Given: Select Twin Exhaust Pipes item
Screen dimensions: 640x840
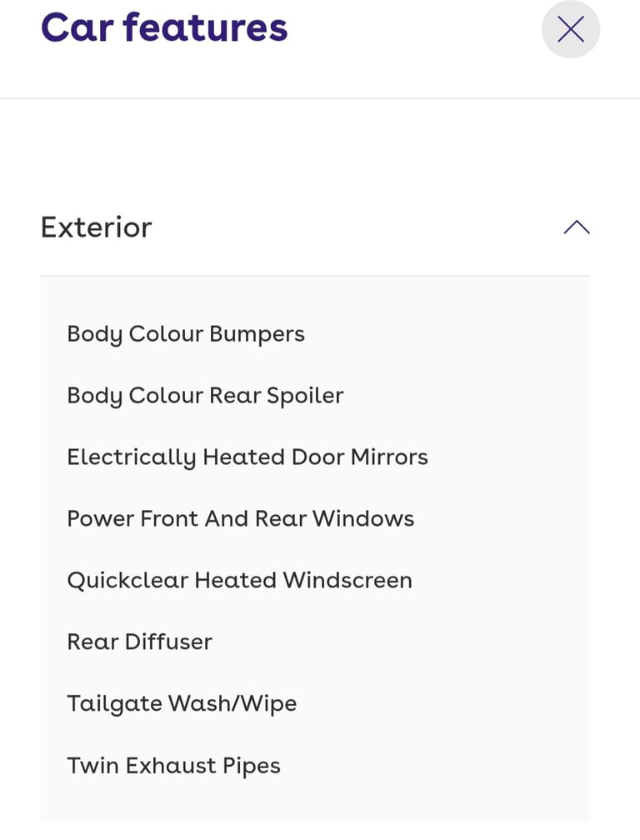Looking at the screenshot, I should (173, 766).
